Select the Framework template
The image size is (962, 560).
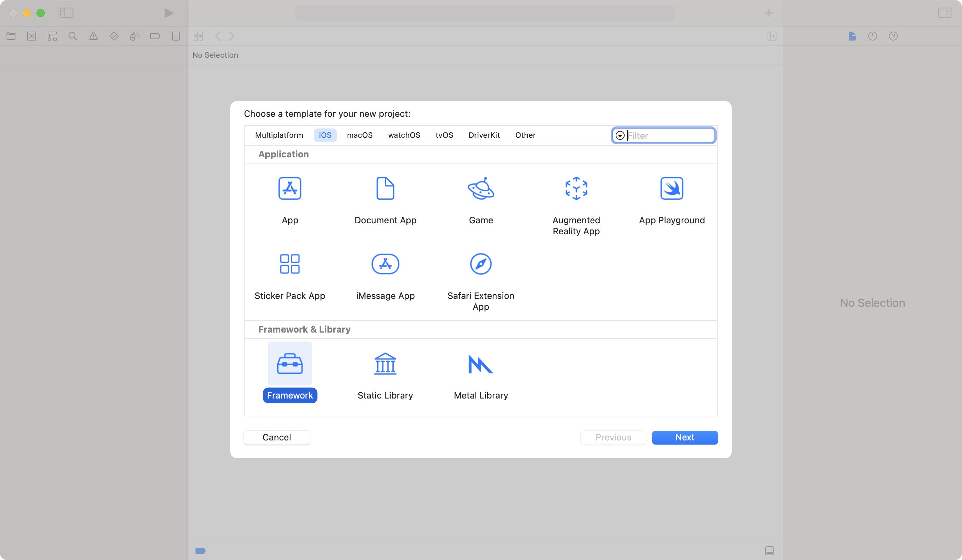click(290, 364)
